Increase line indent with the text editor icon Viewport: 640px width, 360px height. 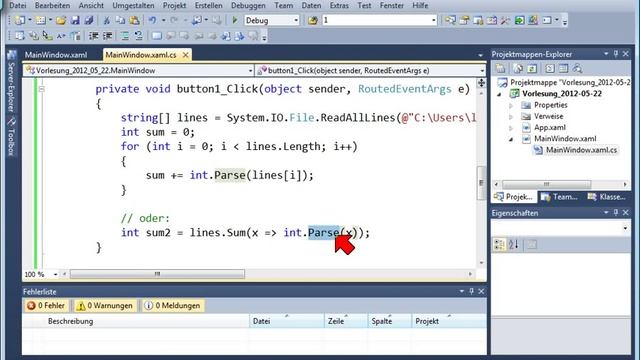coord(107,36)
